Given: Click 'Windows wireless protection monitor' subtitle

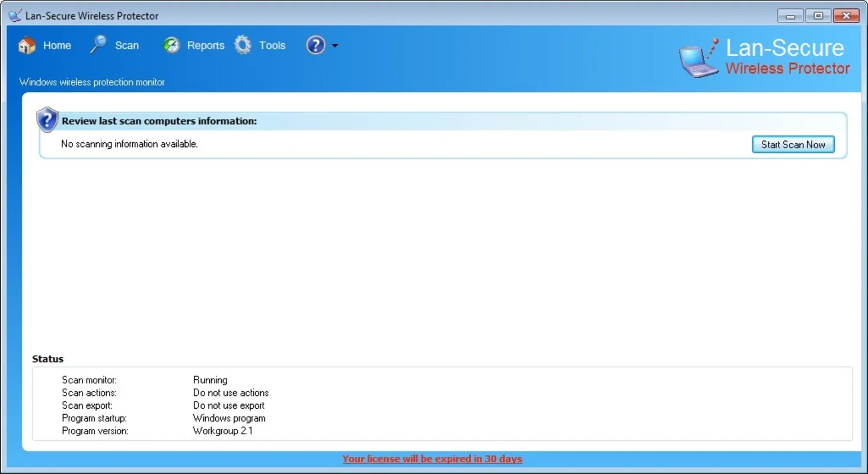Looking at the screenshot, I should (x=92, y=82).
